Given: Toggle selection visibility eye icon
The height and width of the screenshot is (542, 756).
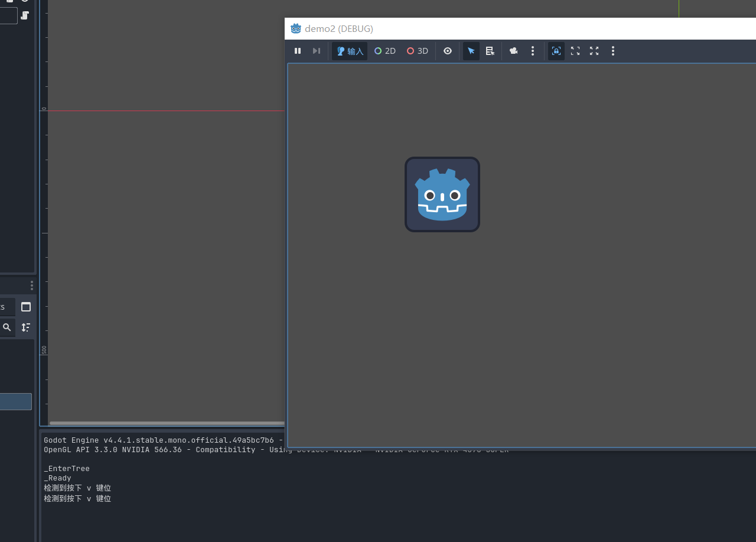Looking at the screenshot, I should click(x=448, y=51).
